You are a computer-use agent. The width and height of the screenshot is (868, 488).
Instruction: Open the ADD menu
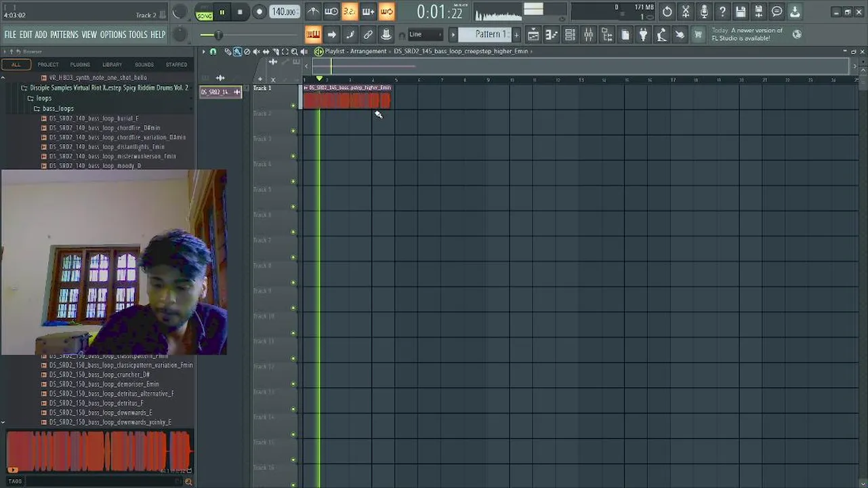coord(41,35)
